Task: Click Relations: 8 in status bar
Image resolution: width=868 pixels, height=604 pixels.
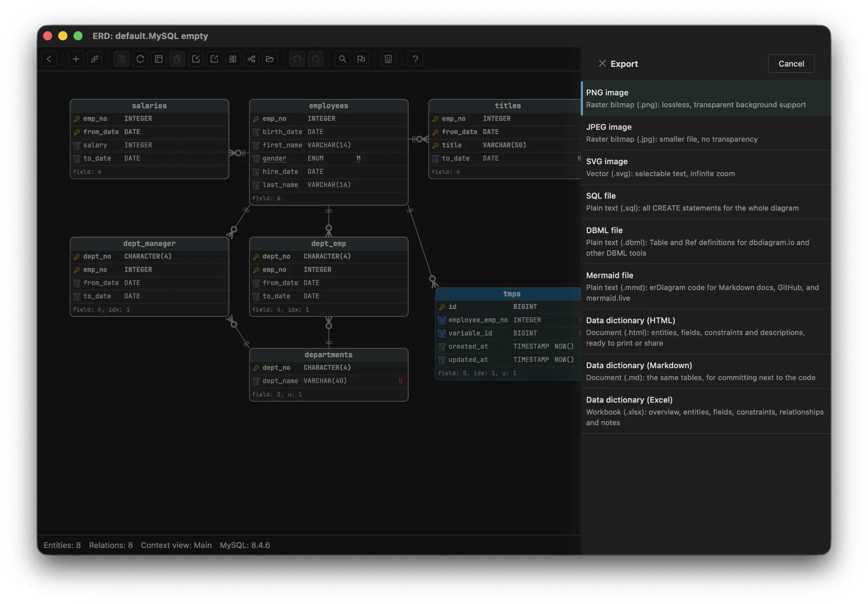Action: click(x=111, y=545)
